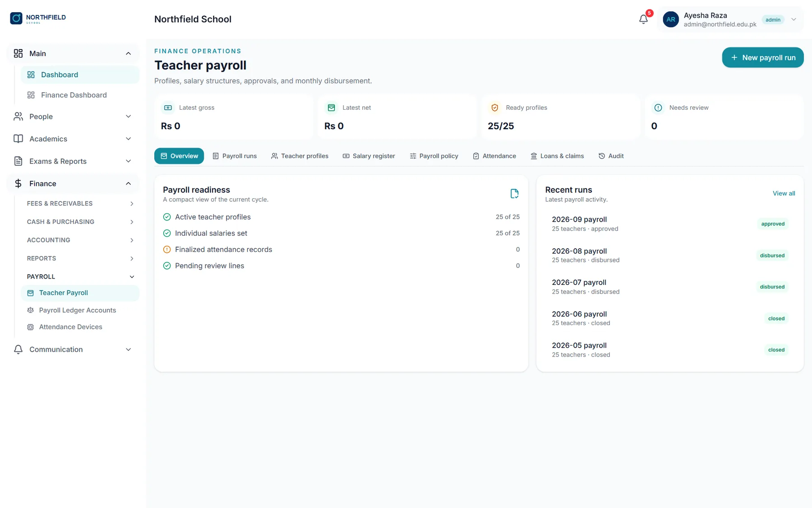Open the 2026-09 payroll run
Viewport: 812px width, 508px height.
670,224
